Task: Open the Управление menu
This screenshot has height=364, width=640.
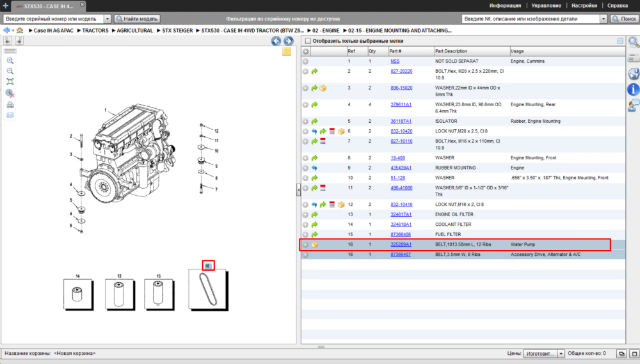Action: pyautogui.click(x=546, y=6)
